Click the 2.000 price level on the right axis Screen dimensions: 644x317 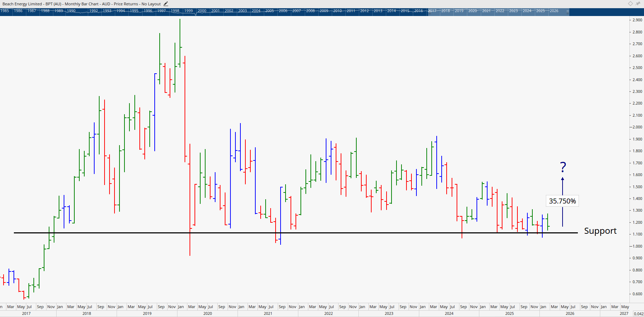(x=637, y=127)
